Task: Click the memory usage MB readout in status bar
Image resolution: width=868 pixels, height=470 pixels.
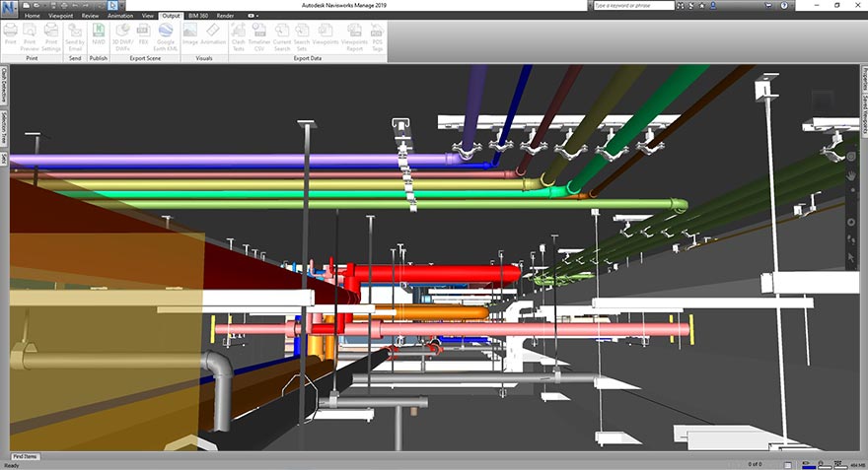Action: pyautogui.click(x=857, y=465)
